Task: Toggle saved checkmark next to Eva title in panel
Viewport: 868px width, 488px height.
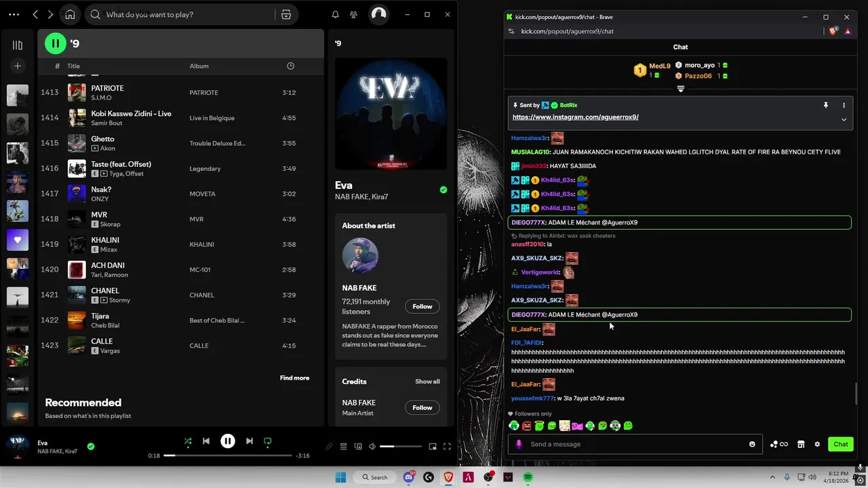Action: (x=443, y=190)
